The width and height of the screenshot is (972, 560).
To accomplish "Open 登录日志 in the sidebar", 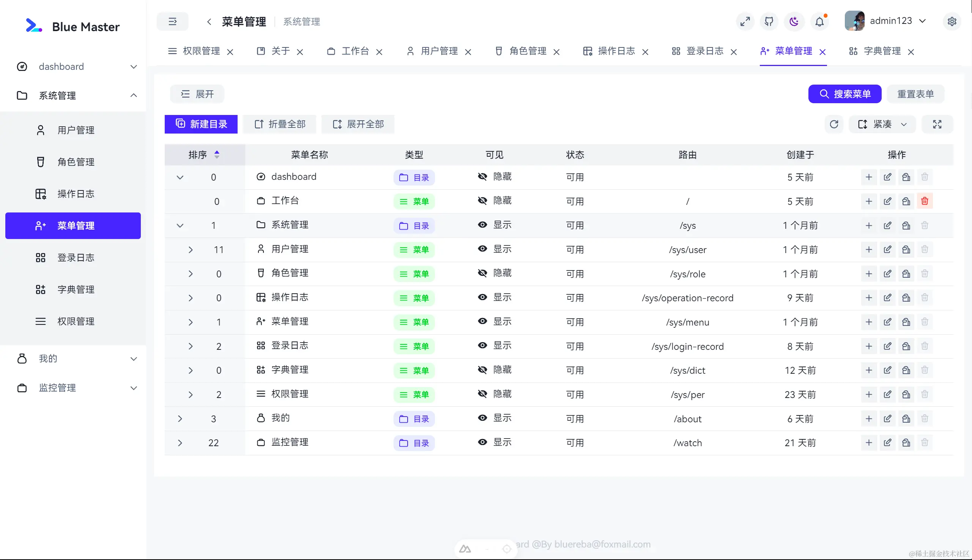I will [76, 257].
